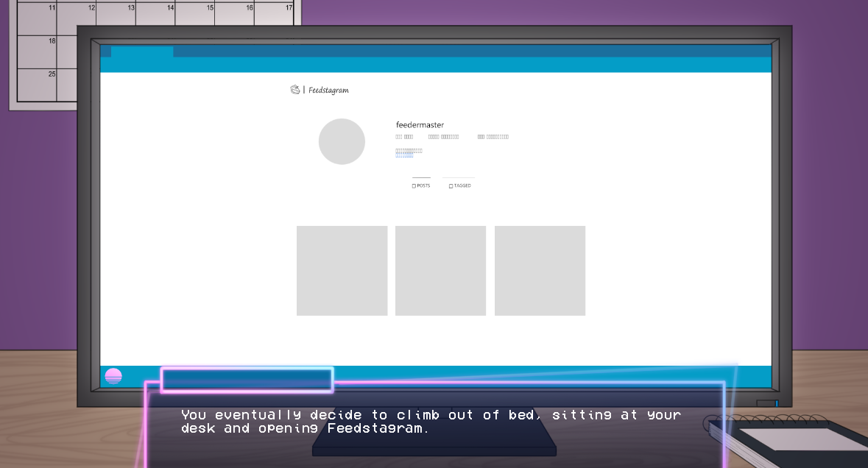Click the Feedstagram title text
The width and height of the screenshot is (868, 468).
[328, 91]
